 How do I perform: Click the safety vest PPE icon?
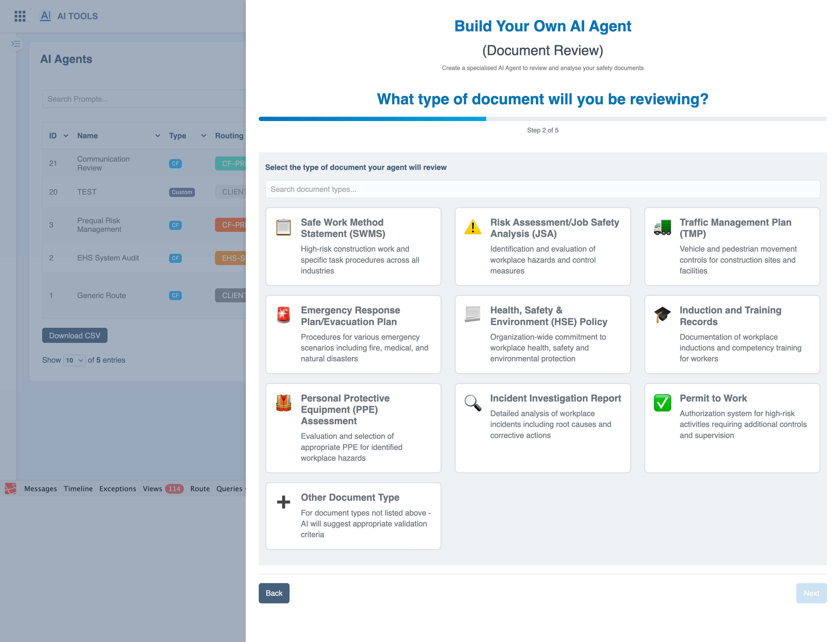click(283, 403)
